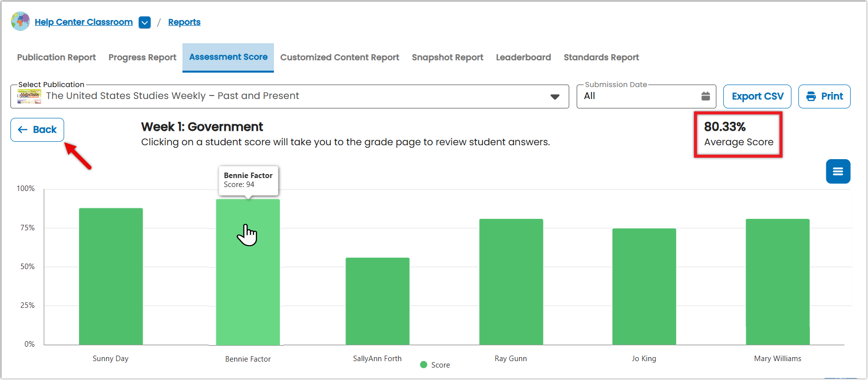Click Bennie Factor's score bar

click(x=248, y=272)
